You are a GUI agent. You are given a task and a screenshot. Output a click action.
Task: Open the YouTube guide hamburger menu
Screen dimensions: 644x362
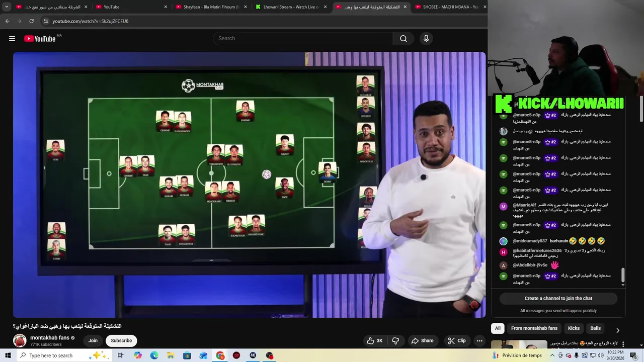[12, 39]
